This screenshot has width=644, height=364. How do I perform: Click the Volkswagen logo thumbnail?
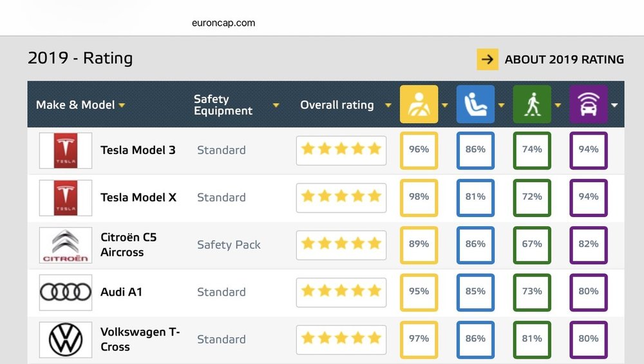point(66,340)
